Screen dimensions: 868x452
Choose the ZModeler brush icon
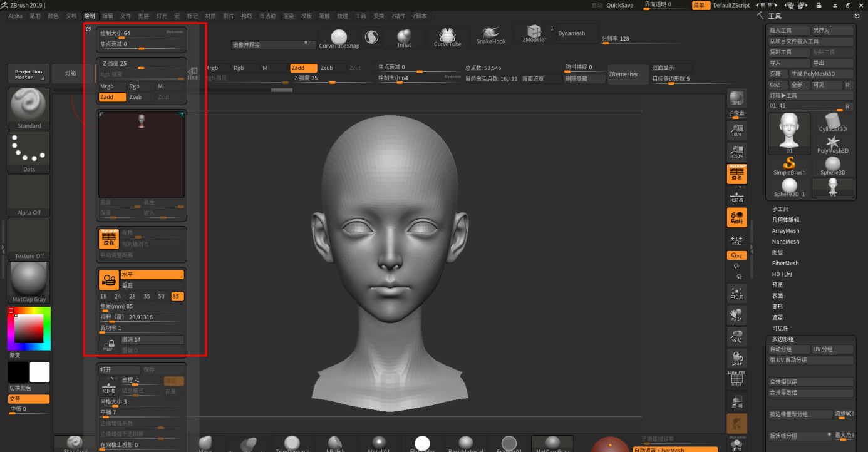point(534,34)
